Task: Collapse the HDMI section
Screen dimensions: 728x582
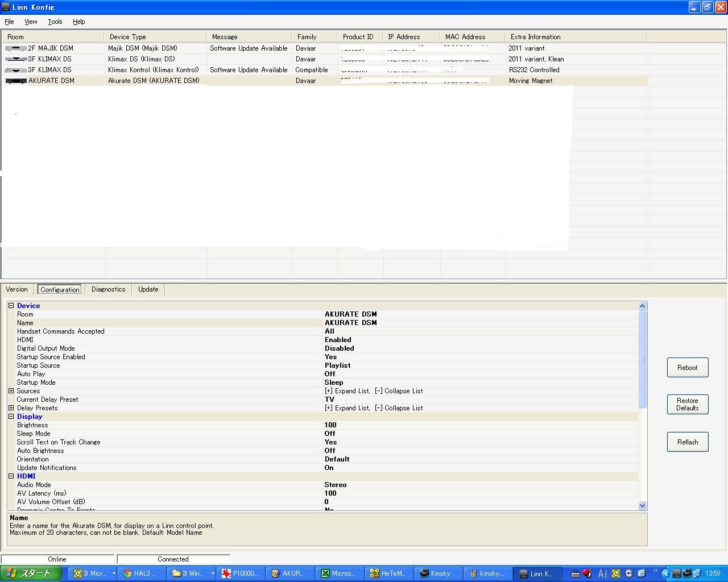Action: point(11,476)
